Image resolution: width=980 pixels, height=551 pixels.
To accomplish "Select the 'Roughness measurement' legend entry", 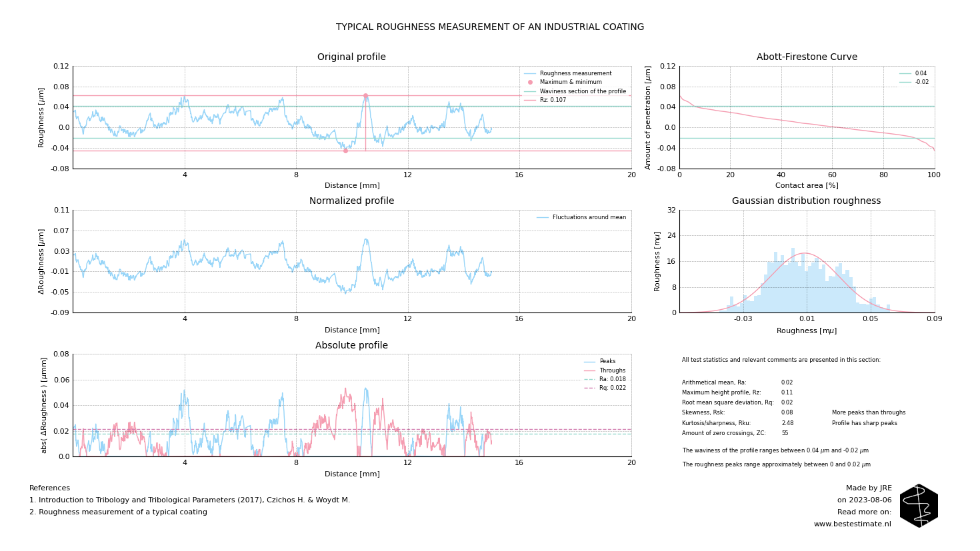I will pyautogui.click(x=575, y=74).
